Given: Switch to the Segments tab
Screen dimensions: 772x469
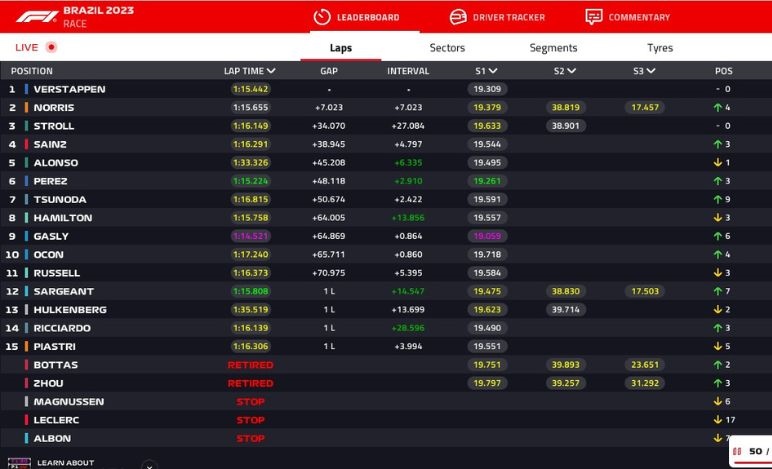Looking at the screenshot, I should pos(553,48).
